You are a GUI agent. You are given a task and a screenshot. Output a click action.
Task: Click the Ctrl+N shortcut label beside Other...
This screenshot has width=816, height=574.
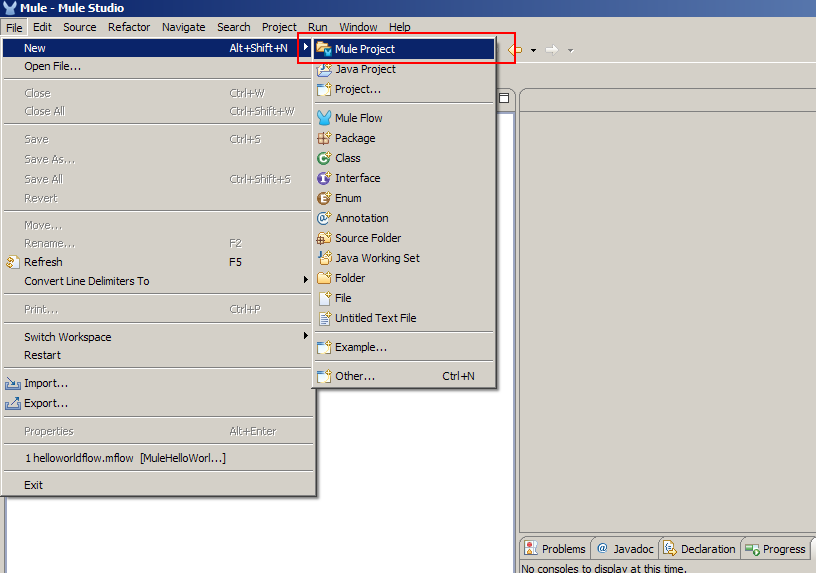pos(458,376)
